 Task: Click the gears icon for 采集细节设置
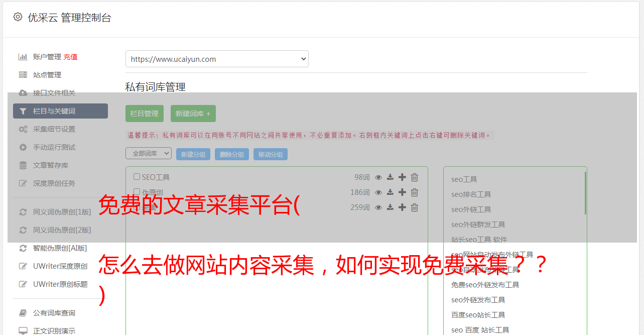click(x=23, y=129)
